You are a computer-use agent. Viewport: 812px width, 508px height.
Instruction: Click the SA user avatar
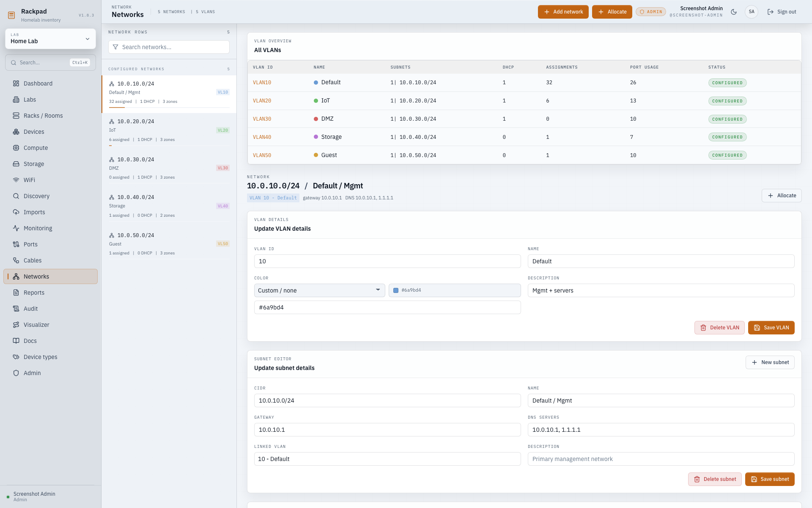752,12
